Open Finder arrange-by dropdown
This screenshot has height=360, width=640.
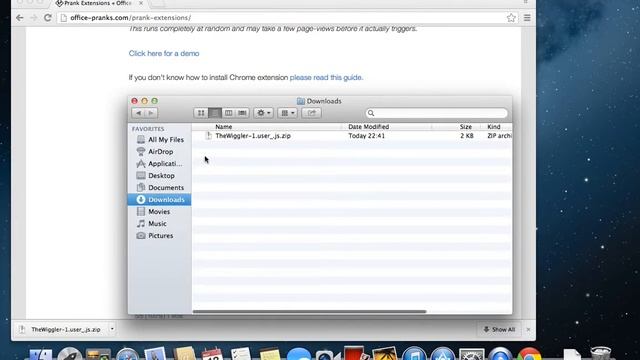287,113
